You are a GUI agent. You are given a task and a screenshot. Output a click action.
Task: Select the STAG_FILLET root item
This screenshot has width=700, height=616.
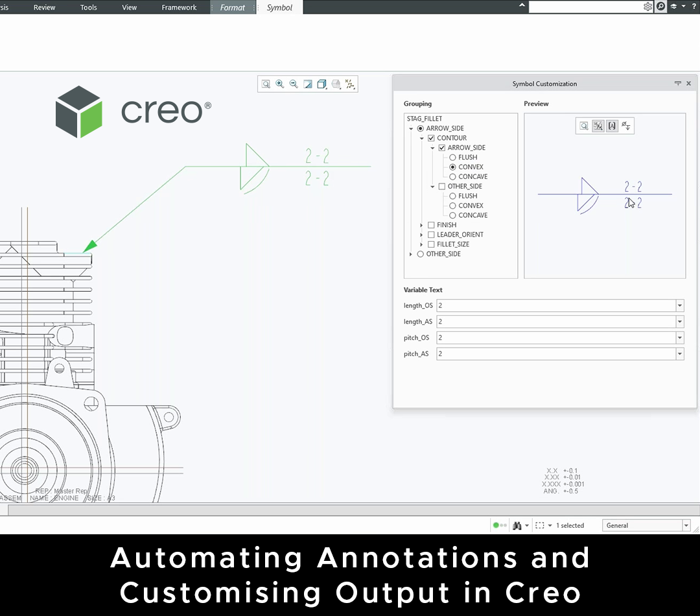(x=424, y=119)
